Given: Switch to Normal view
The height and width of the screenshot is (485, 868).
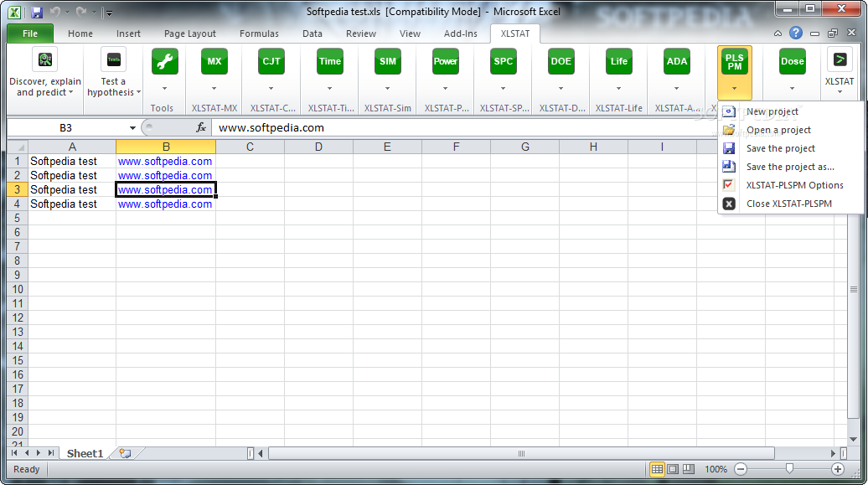Looking at the screenshot, I should (x=657, y=469).
